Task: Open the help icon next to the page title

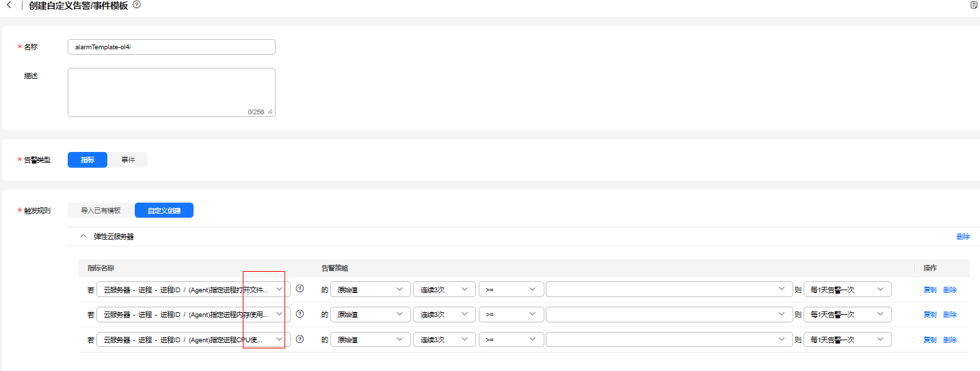Action: [137, 5]
